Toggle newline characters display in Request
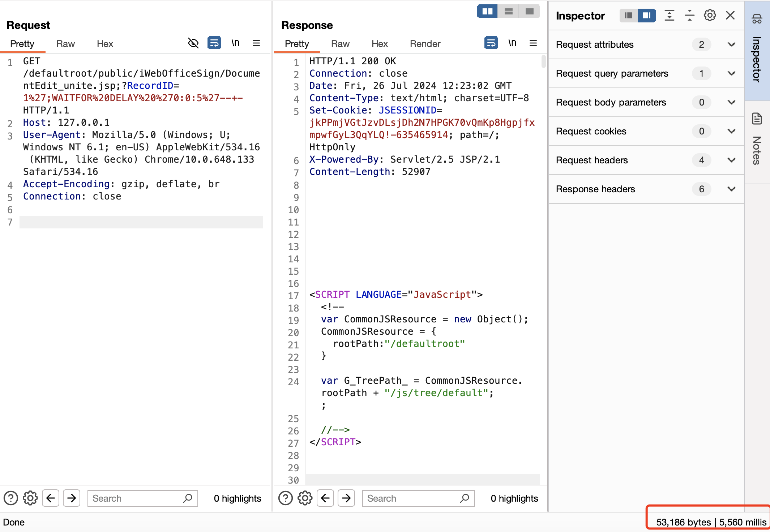770x532 pixels. [x=235, y=43]
